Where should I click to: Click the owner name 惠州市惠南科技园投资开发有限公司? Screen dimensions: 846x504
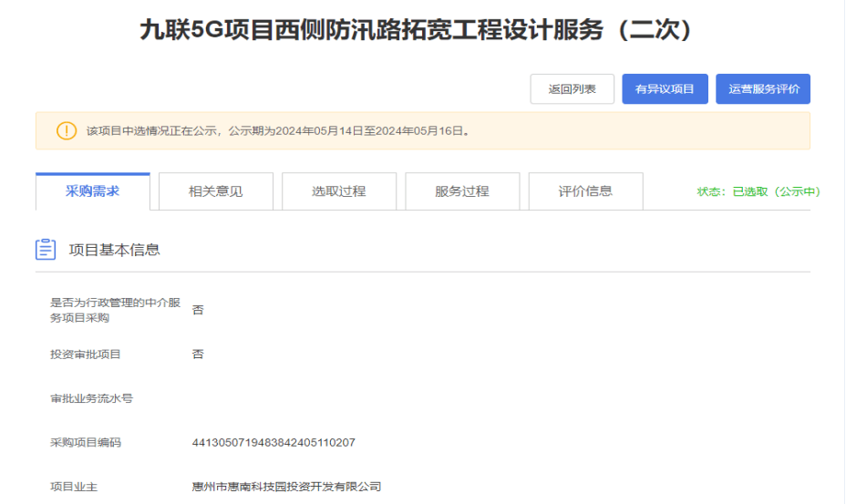pos(286,487)
